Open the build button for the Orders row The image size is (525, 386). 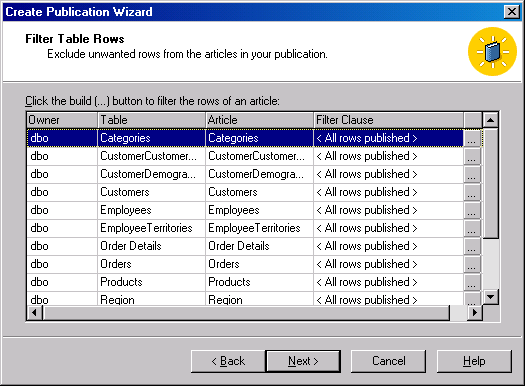click(472, 264)
